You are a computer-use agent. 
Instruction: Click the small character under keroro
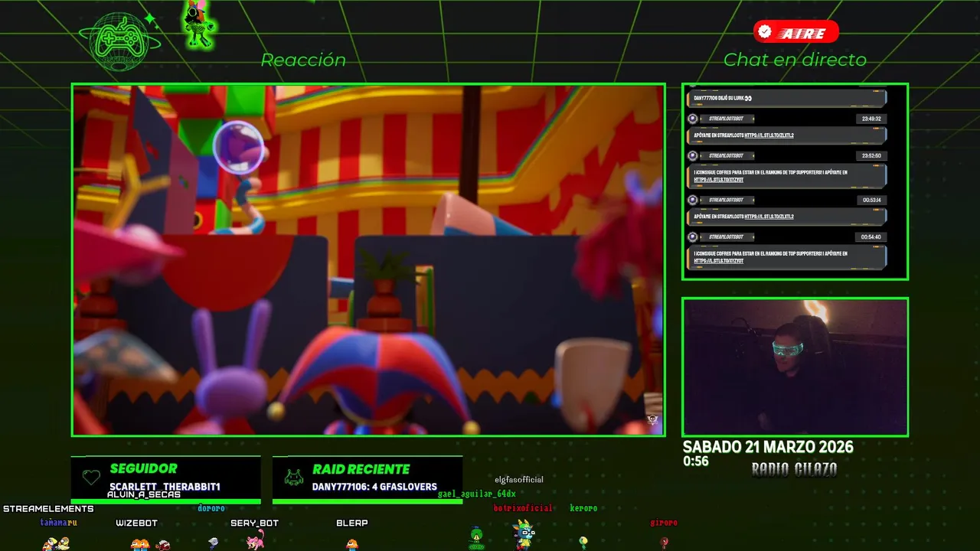[x=583, y=543]
